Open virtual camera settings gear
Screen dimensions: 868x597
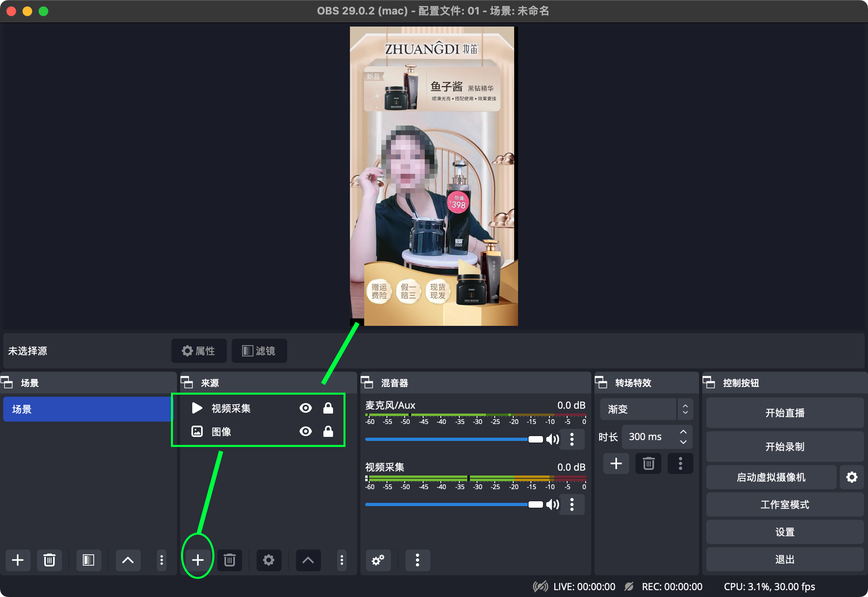(852, 477)
